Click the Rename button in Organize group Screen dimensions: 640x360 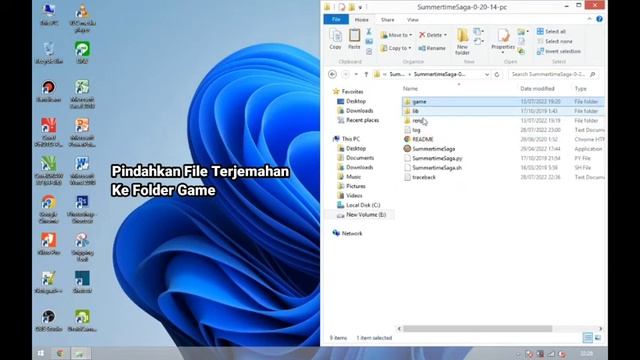point(432,48)
